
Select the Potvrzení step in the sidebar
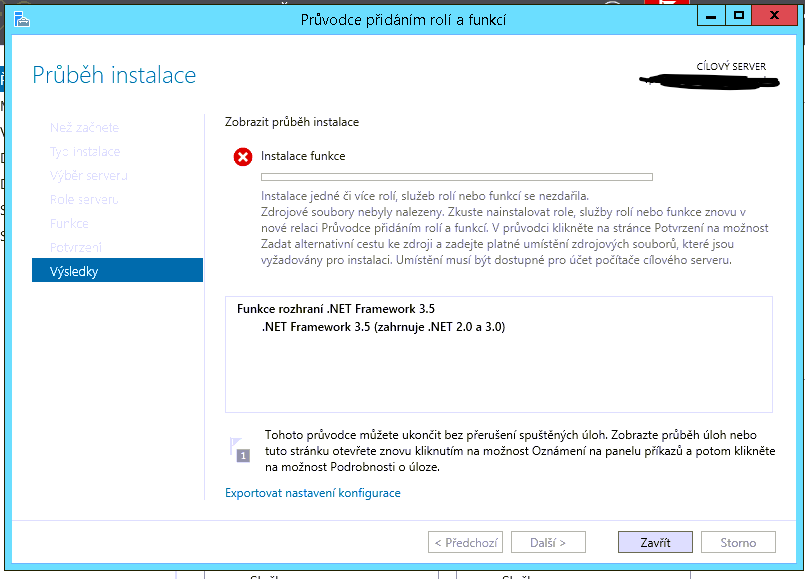click(76, 246)
